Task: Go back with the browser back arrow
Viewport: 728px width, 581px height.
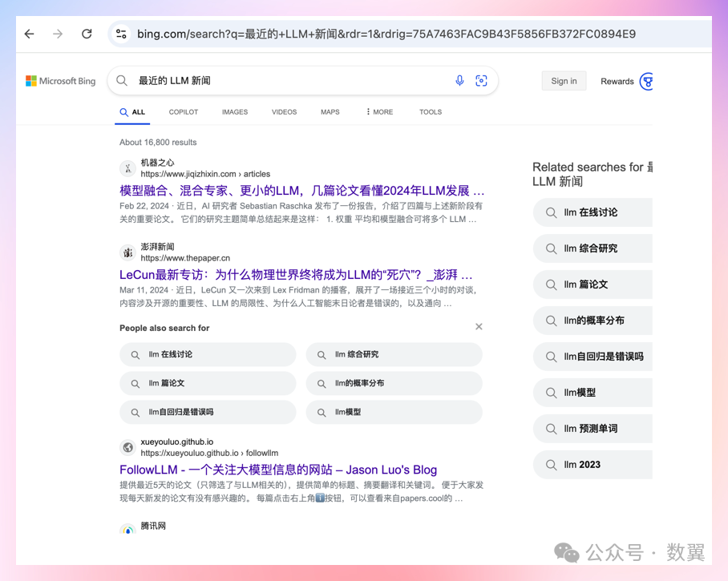Action: coord(29,34)
